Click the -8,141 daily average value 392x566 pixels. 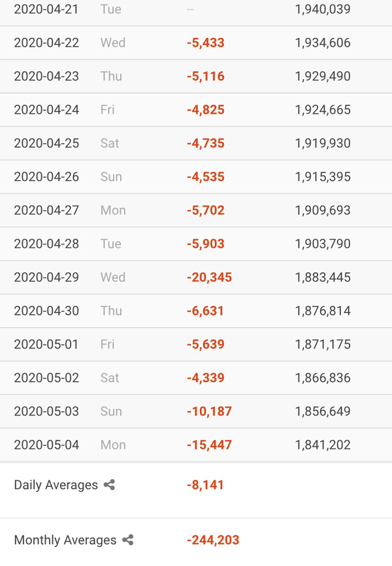205,485
